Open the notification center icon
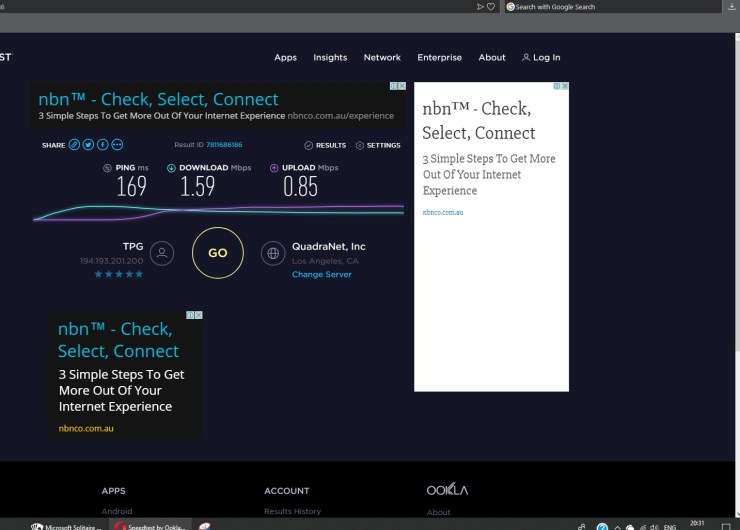This screenshot has height=530, width=740. coord(726,526)
